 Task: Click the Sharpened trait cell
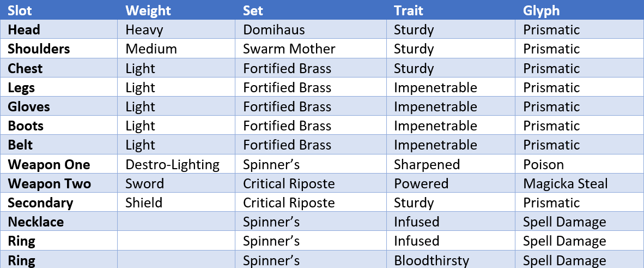point(427,165)
